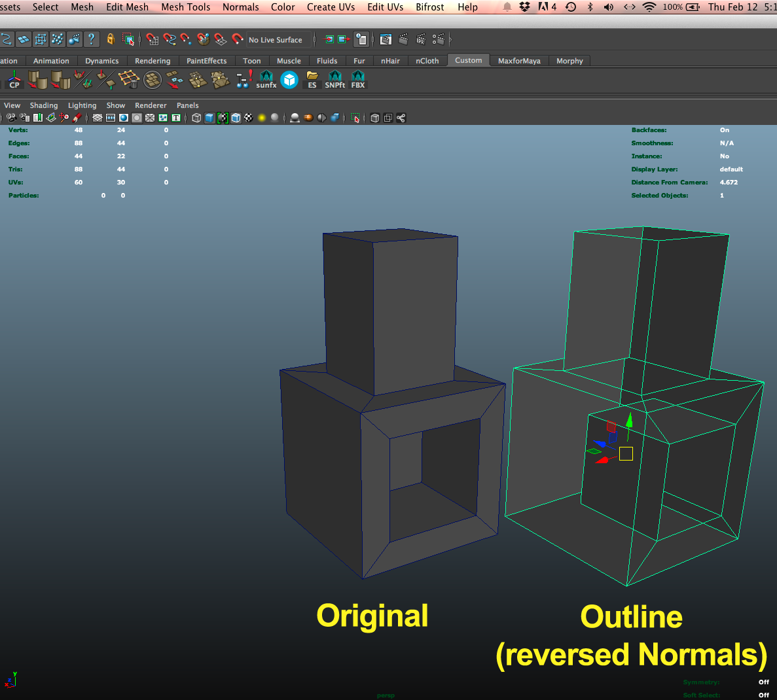The width and height of the screenshot is (777, 700).
Task: Click the FBX shelf icon
Action: pyautogui.click(x=357, y=80)
